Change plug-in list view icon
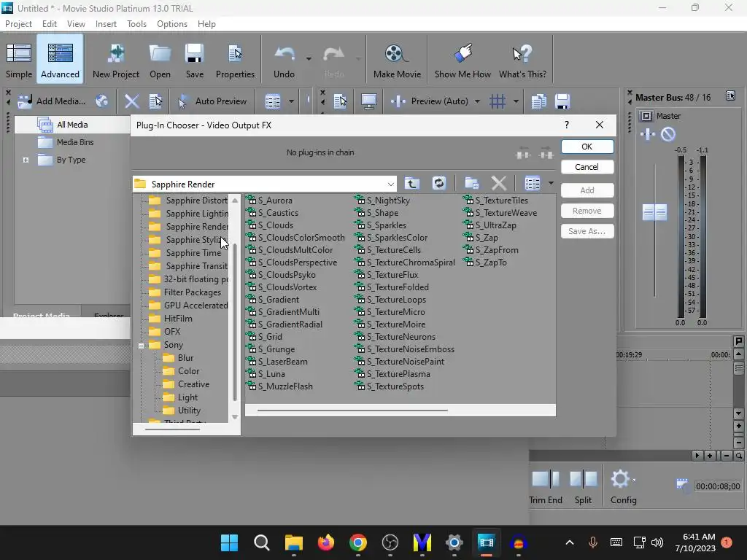 point(533,183)
